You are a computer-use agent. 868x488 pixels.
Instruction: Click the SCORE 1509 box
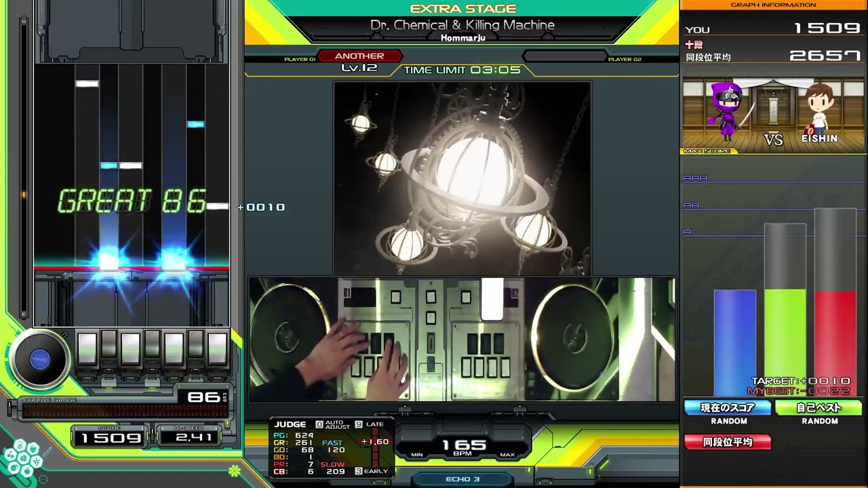click(110, 435)
